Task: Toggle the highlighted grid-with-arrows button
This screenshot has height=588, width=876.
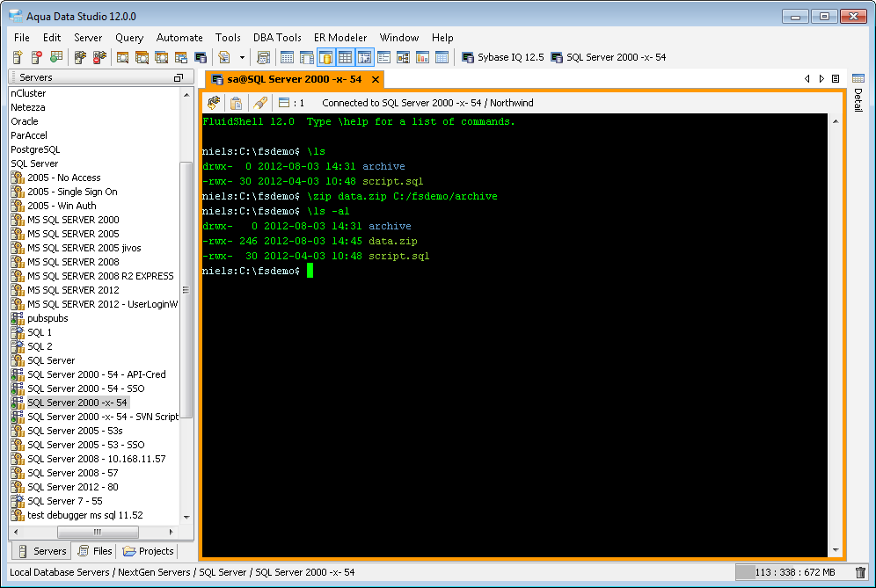Action: 364,57
